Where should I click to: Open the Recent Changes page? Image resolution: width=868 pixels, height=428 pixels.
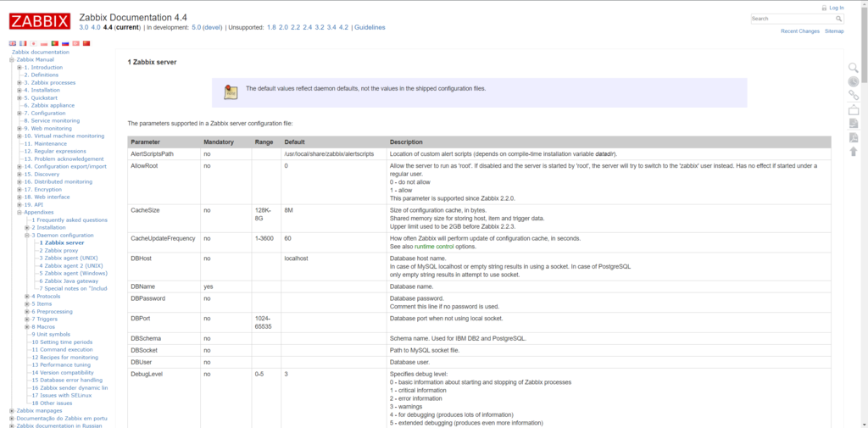(x=799, y=31)
